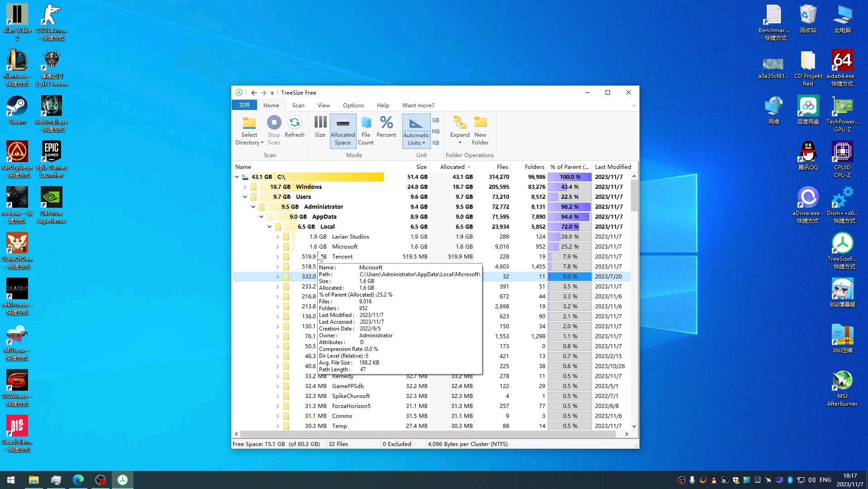Screen dimensions: 868x489
Task: Click the Stop Scan icon
Action: tap(274, 123)
